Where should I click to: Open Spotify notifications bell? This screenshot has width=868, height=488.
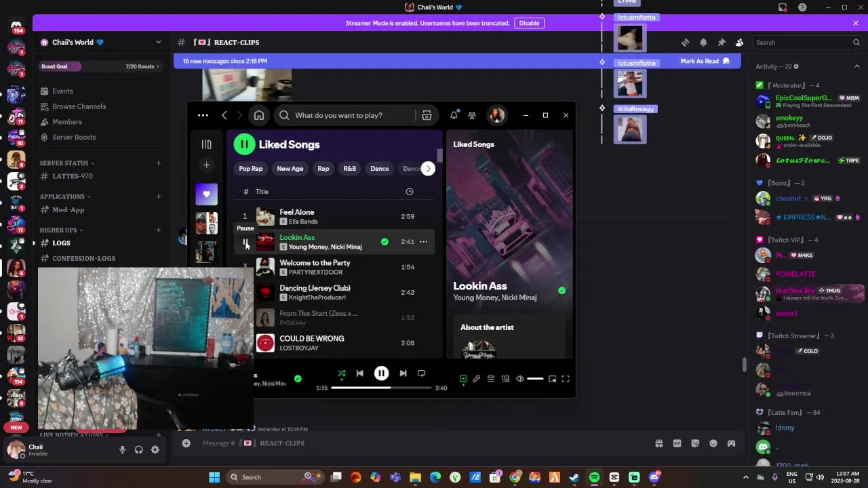(x=454, y=115)
